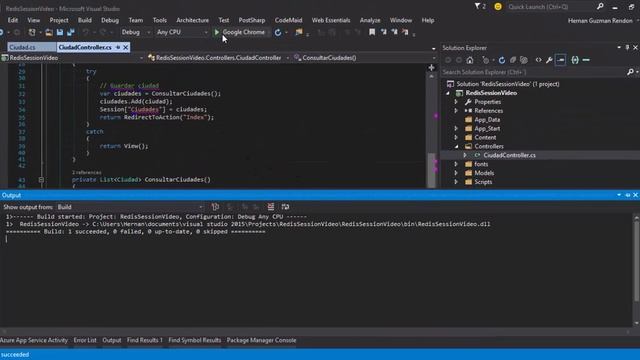The width and height of the screenshot is (640, 360).
Task: Click the green braces icon in Solution Explorer
Action: 575,60
